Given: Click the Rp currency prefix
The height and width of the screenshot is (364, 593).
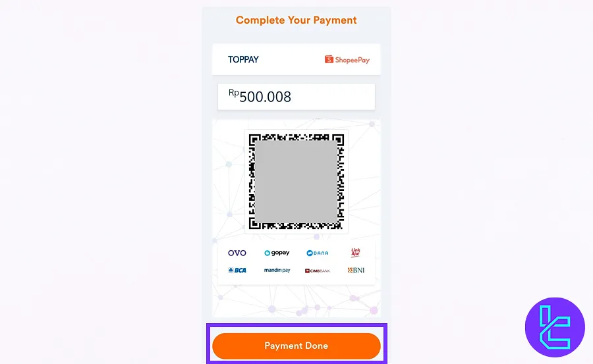Looking at the screenshot, I should click(x=233, y=93).
